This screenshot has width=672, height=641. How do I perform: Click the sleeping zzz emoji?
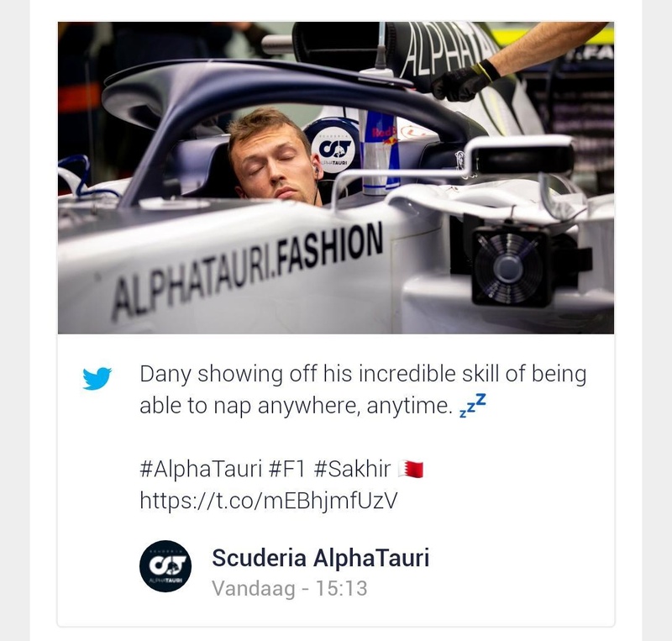pyautogui.click(x=473, y=405)
